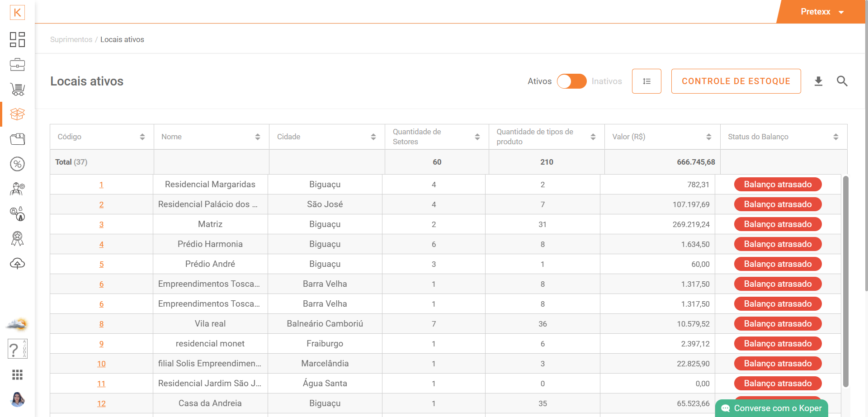Click the list view settings button
This screenshot has width=868, height=417.
(x=646, y=81)
